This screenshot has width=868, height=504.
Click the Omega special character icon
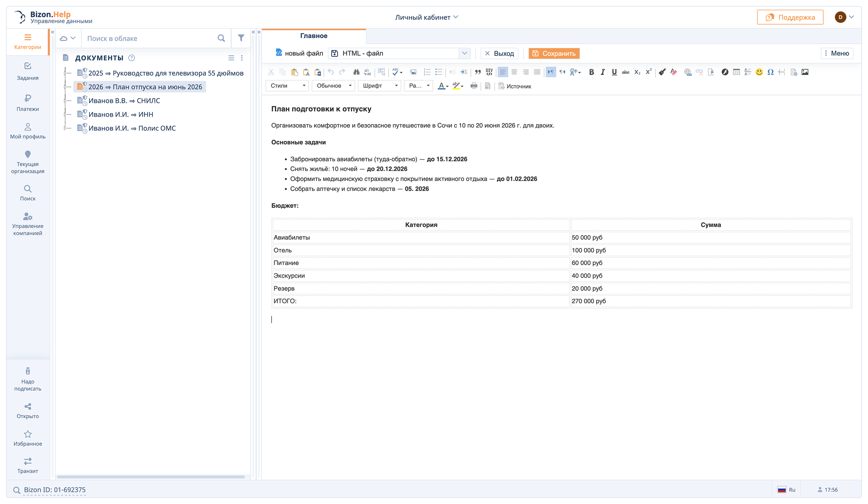click(770, 72)
